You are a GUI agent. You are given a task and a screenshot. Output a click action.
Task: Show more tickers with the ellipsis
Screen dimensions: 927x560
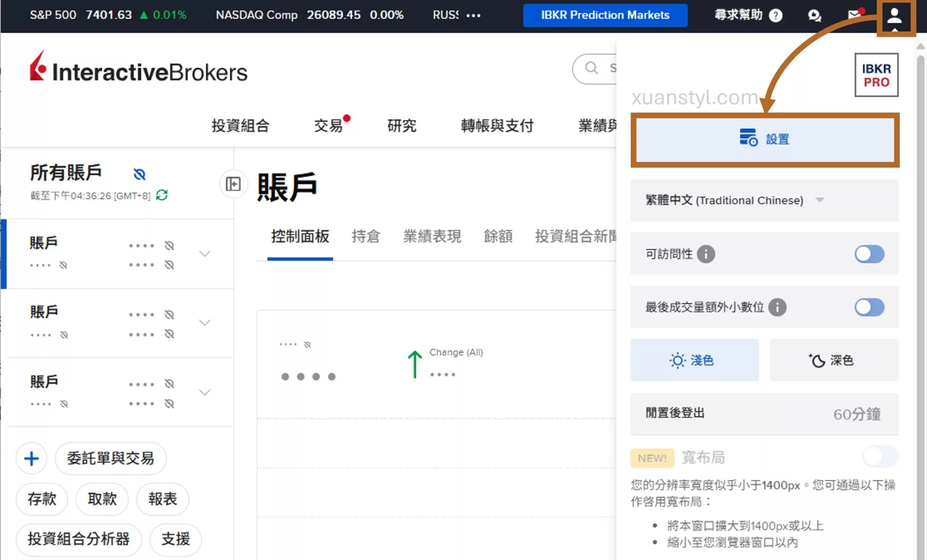coord(473,15)
